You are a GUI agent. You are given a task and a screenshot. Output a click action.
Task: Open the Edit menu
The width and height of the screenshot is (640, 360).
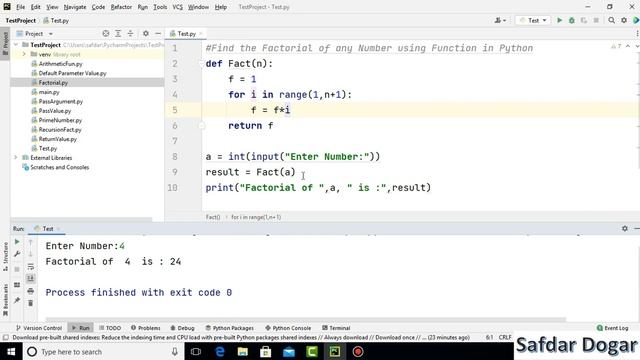click(x=36, y=7)
